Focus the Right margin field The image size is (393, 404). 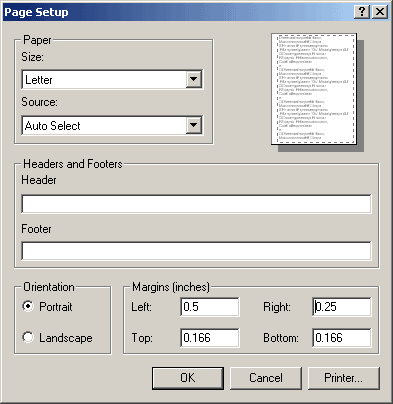tap(342, 306)
